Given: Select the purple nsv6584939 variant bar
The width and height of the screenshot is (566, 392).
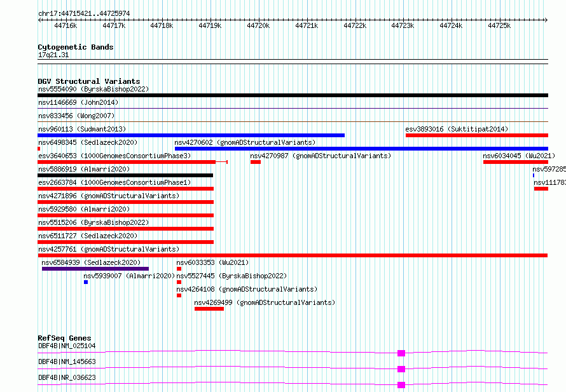Looking at the screenshot, I should pyautogui.click(x=95, y=269).
